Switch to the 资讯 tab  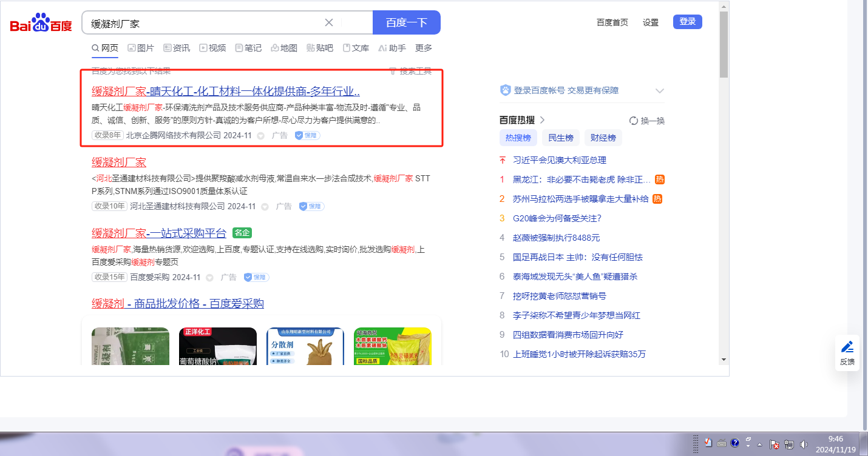177,48
